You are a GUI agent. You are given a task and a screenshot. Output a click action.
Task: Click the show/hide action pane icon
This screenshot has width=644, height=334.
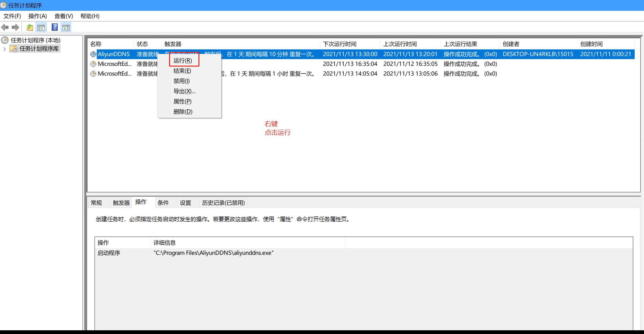click(x=66, y=27)
